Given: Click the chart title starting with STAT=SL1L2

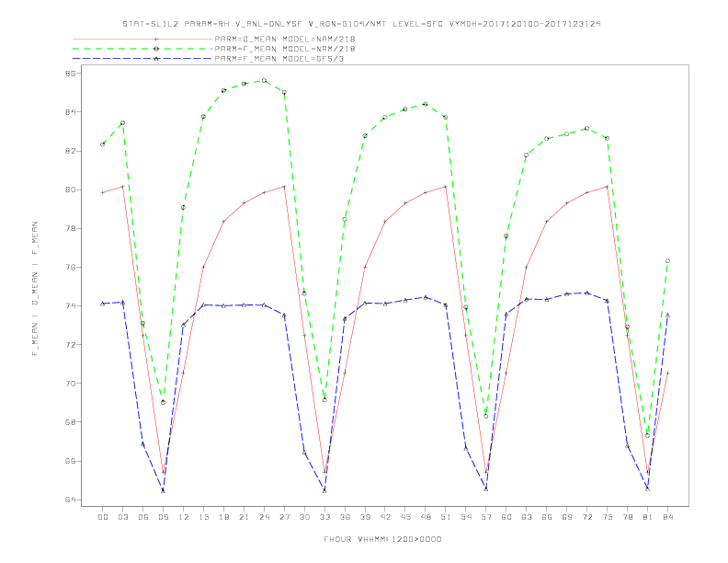Looking at the screenshot, I should pyautogui.click(x=361, y=24).
